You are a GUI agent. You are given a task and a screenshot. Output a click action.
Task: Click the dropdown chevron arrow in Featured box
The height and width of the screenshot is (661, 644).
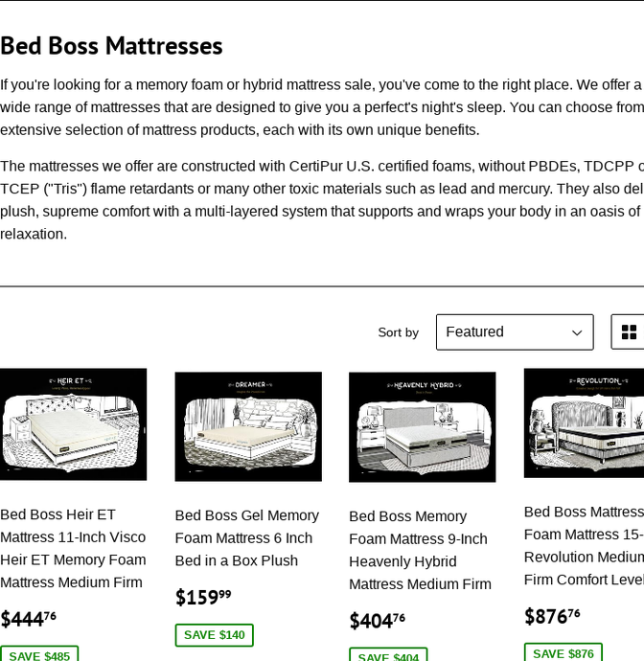click(x=577, y=332)
